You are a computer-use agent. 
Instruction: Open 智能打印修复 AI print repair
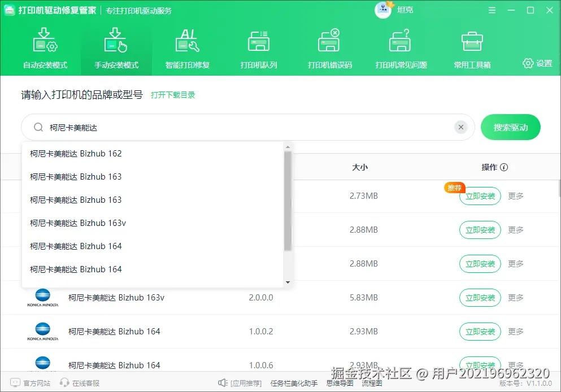point(188,48)
